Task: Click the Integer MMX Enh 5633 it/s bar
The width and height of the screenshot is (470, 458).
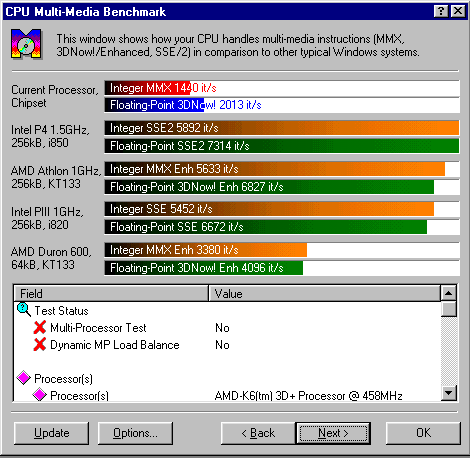Action: tap(282, 169)
